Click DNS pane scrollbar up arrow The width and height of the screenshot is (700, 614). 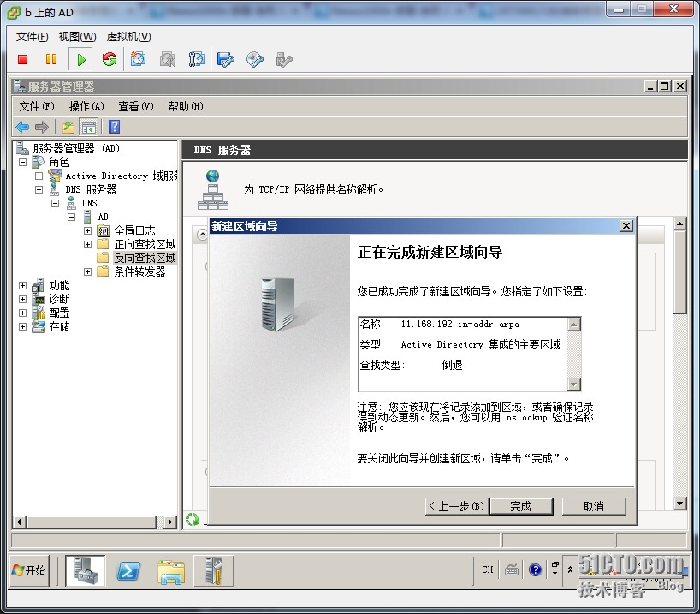click(x=680, y=224)
